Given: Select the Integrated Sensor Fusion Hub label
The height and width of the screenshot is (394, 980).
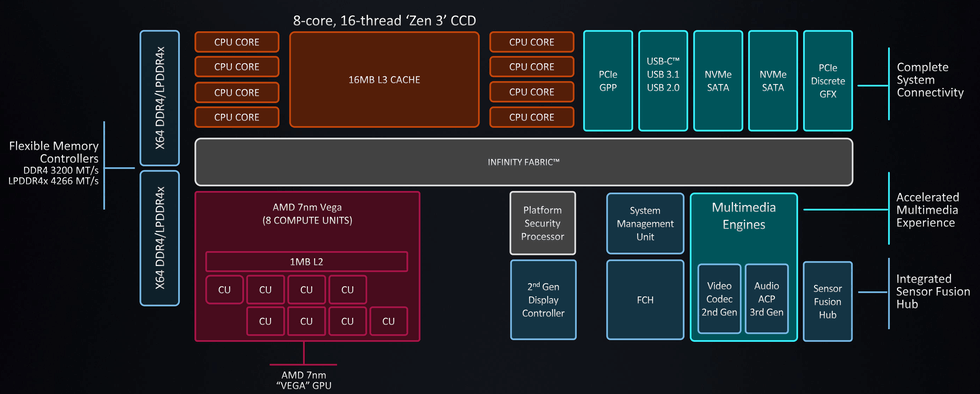Looking at the screenshot, I should coord(933,291).
